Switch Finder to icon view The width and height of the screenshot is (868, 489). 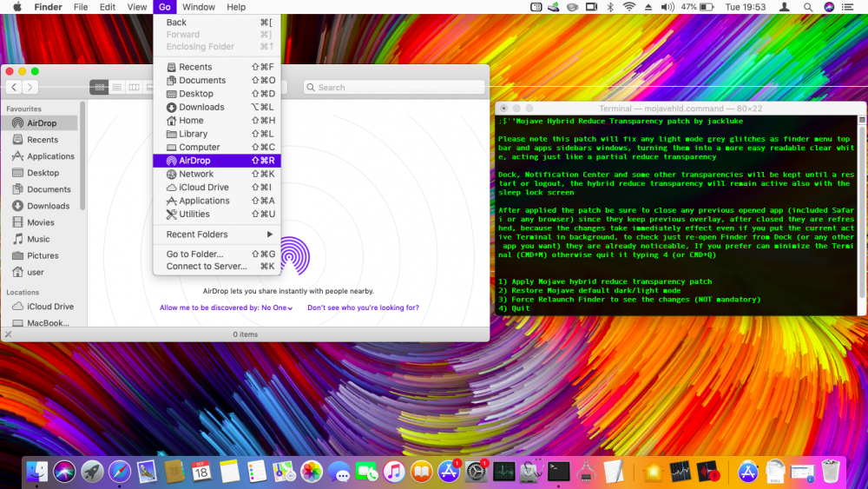[100, 87]
